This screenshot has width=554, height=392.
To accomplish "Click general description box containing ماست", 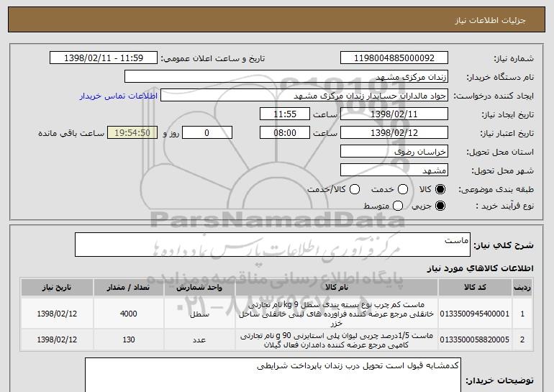I will click(x=273, y=245).
